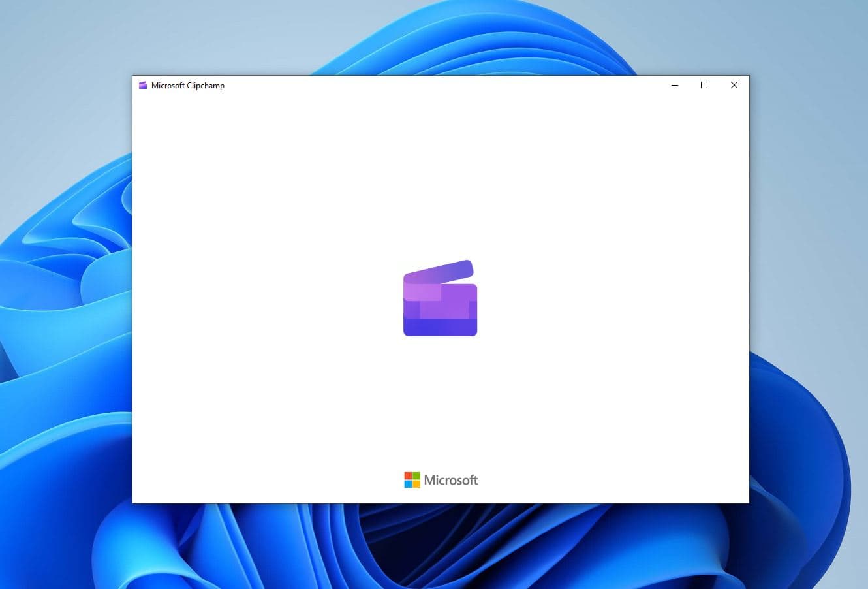Click the green square in the Microsoft logo
Image resolution: width=868 pixels, height=589 pixels.
tap(416, 476)
